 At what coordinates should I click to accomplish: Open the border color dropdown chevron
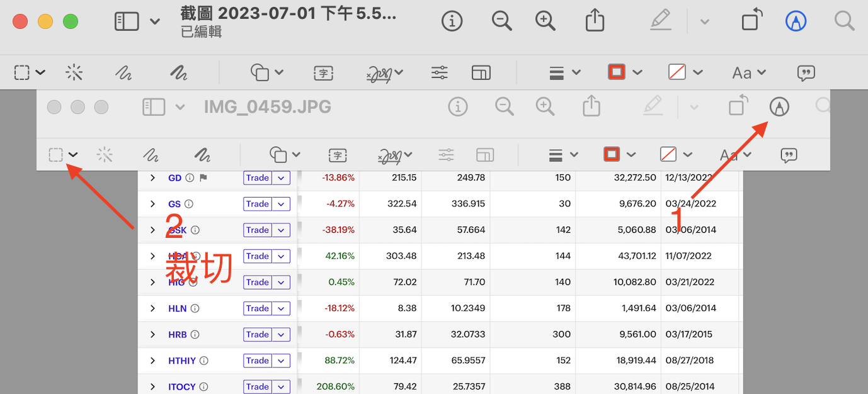pyautogui.click(x=637, y=72)
